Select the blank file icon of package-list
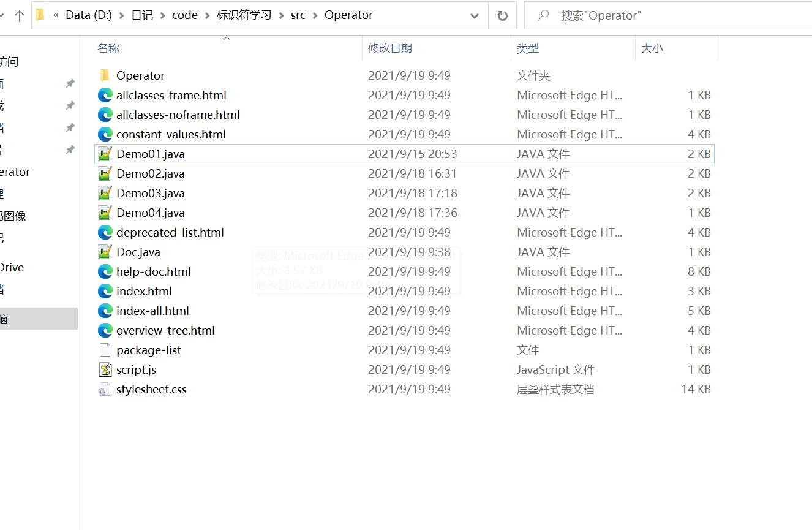This screenshot has height=530, width=812. point(105,350)
